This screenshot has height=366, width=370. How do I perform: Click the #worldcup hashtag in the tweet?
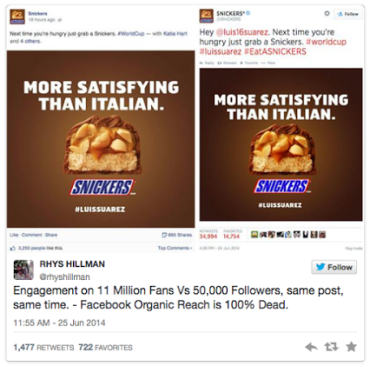(x=326, y=42)
